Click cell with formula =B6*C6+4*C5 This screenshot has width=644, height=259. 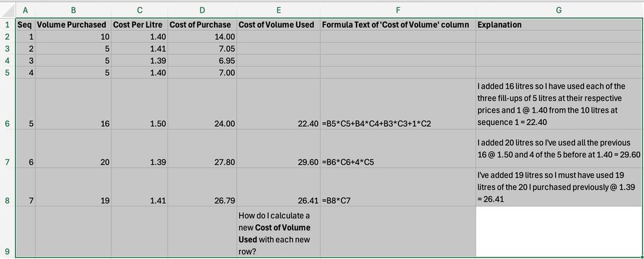[398, 149]
